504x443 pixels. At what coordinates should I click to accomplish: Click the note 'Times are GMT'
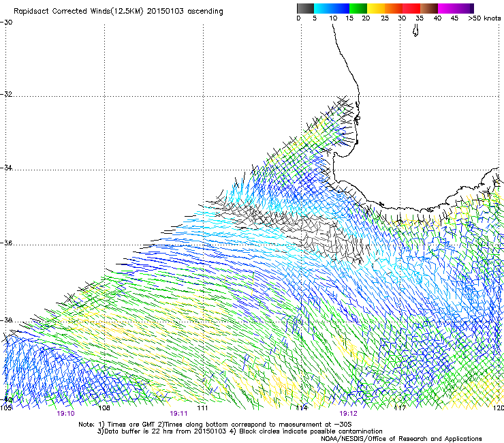click(x=131, y=425)
